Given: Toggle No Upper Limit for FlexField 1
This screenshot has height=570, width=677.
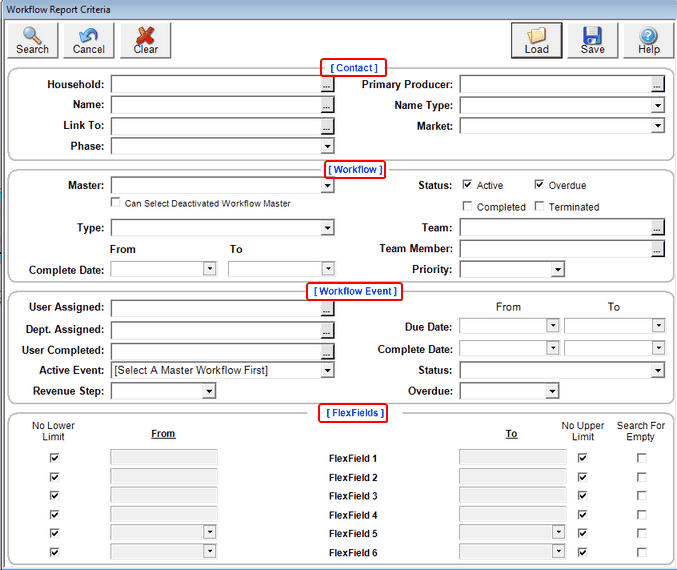Looking at the screenshot, I should coord(582,458).
